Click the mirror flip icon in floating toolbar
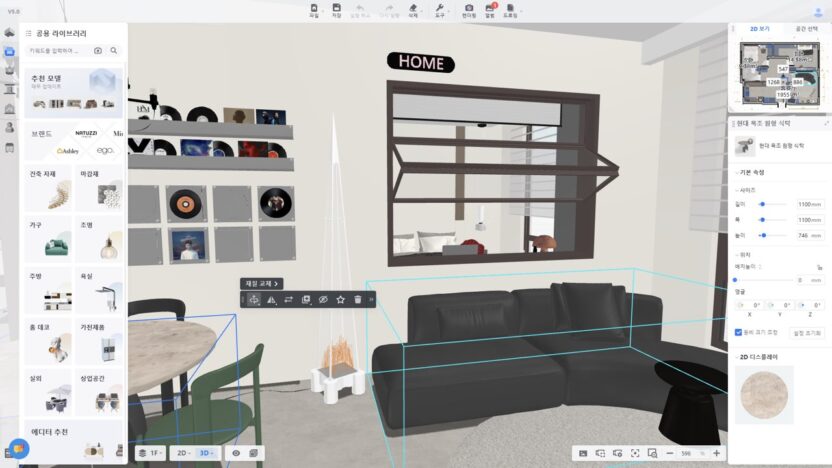 271,299
